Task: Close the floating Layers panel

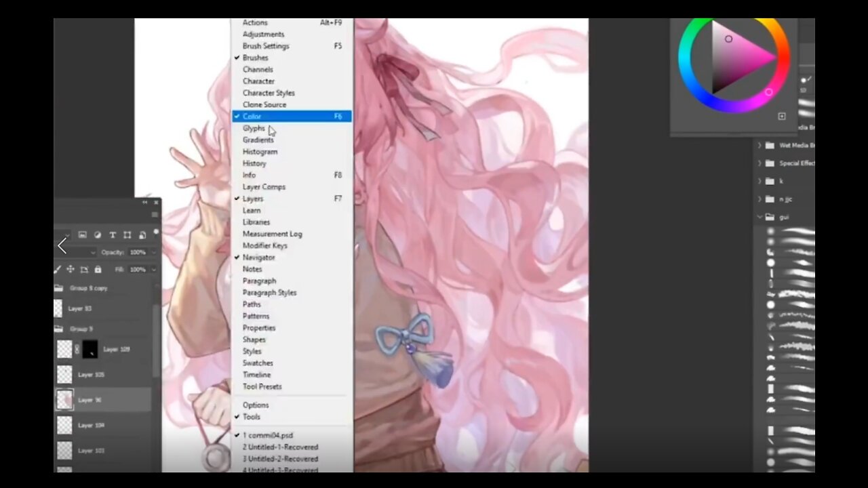Action: click(x=156, y=202)
